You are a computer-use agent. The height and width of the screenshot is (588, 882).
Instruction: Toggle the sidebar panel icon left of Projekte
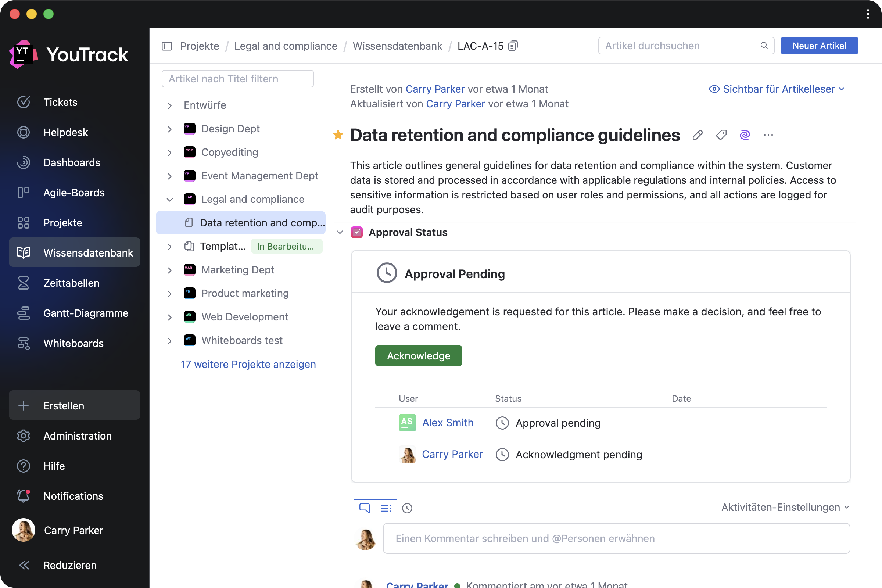tap(167, 46)
